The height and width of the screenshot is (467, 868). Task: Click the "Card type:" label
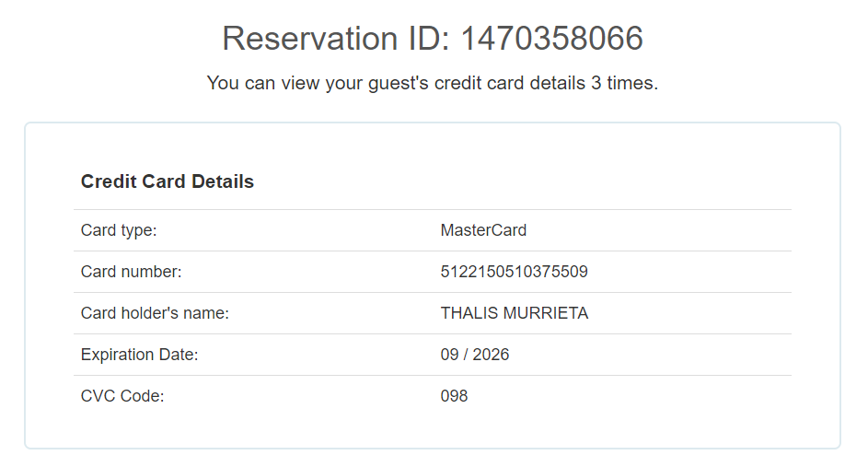119,230
